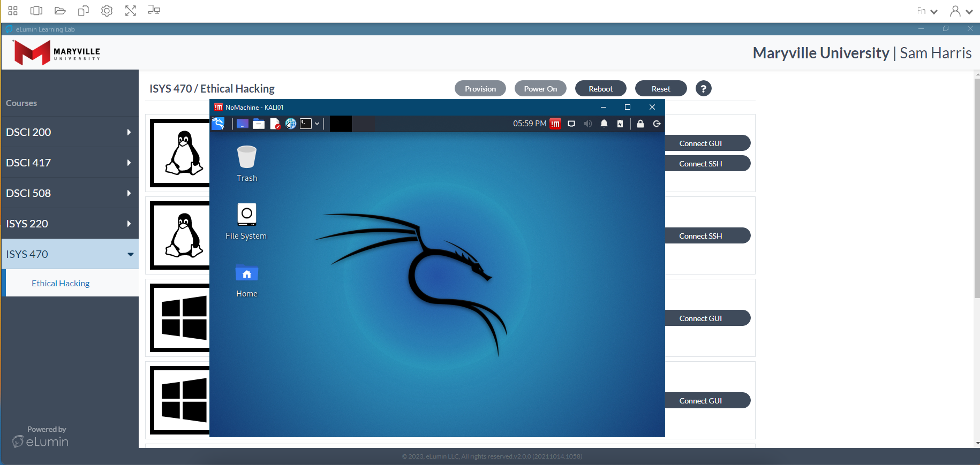Click the NoMachine tray icon in Kali panel

tap(555, 124)
